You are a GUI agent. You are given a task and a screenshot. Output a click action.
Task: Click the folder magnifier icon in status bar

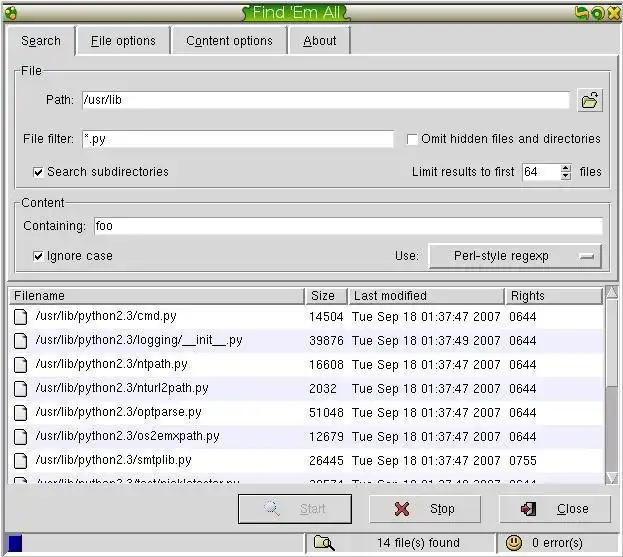[x=324, y=543]
